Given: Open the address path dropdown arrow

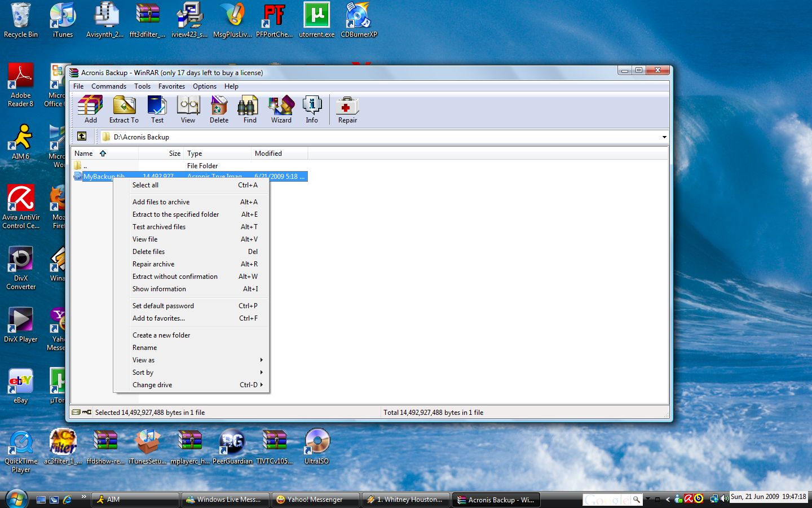Looking at the screenshot, I should pyautogui.click(x=664, y=137).
